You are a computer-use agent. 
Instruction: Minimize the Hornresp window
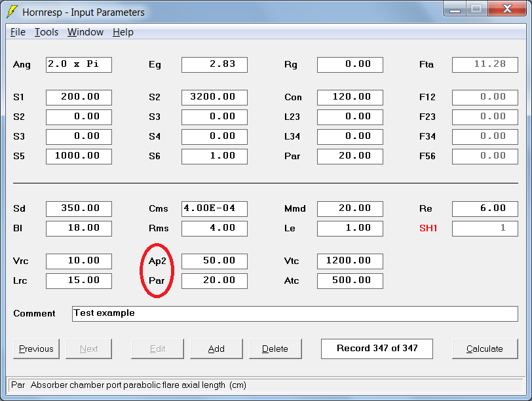(455, 9)
